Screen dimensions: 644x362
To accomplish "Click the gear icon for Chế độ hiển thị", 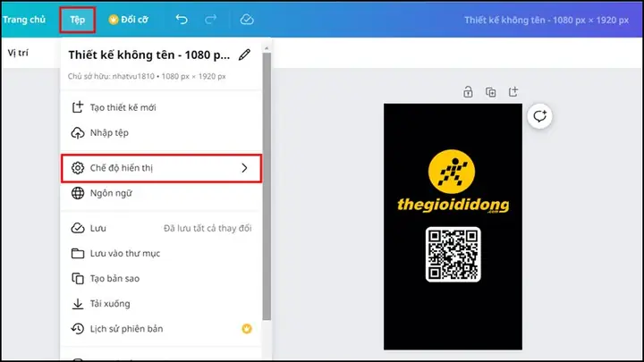I will pyautogui.click(x=78, y=168).
